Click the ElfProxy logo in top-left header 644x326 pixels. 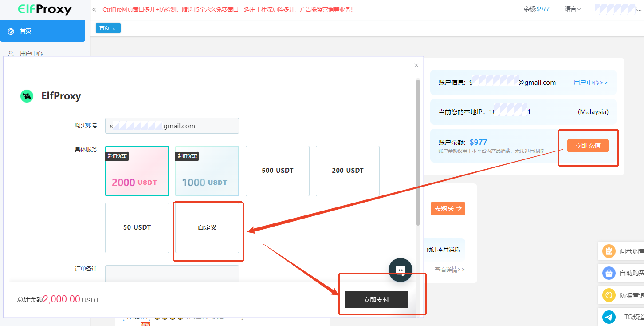click(x=45, y=9)
